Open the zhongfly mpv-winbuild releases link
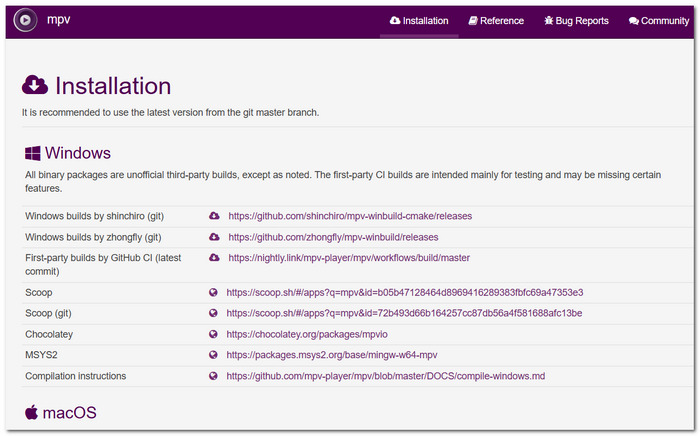This screenshot has height=436, width=700. tap(333, 237)
